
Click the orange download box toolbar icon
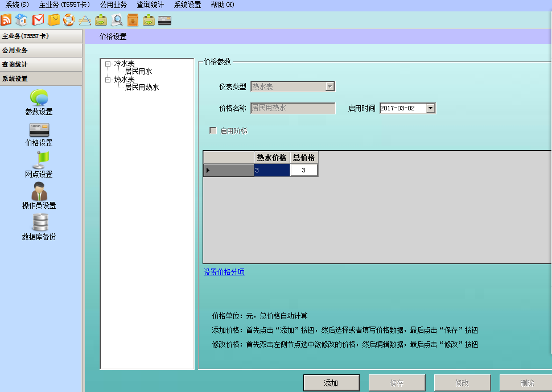pyautogui.click(x=133, y=20)
